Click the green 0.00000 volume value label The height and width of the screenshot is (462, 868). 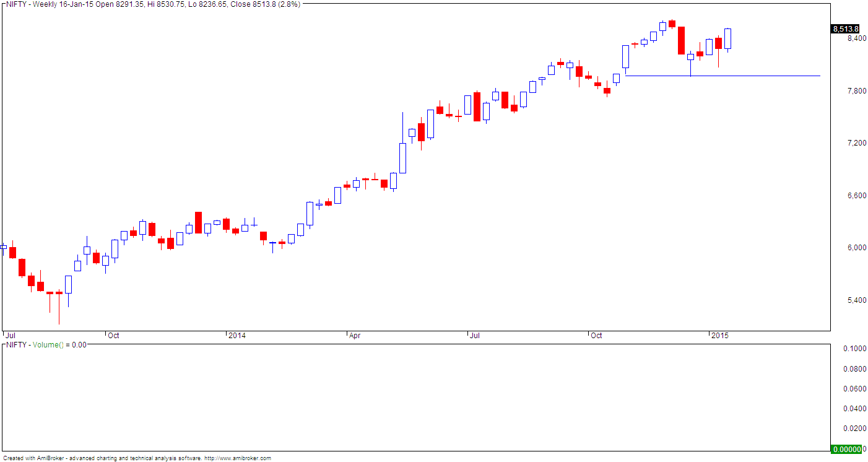coord(846,449)
